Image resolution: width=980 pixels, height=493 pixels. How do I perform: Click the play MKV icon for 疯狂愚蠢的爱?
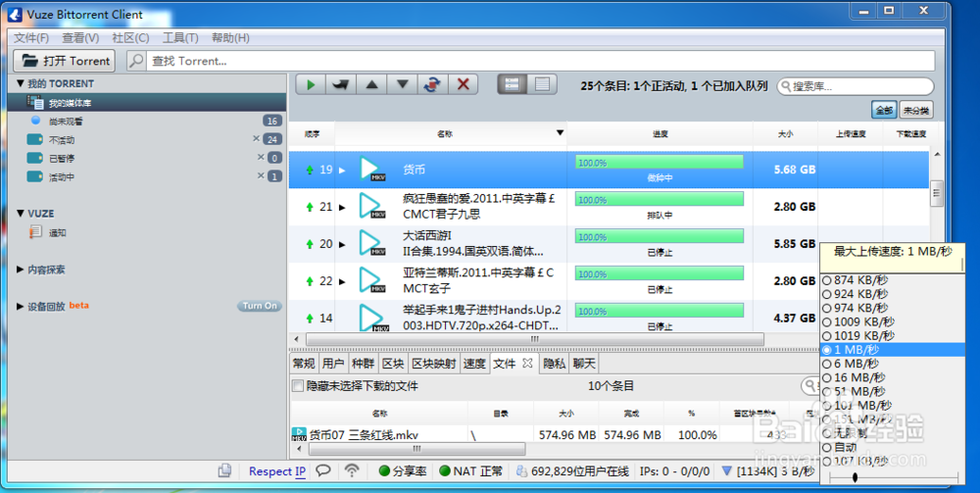(372, 206)
